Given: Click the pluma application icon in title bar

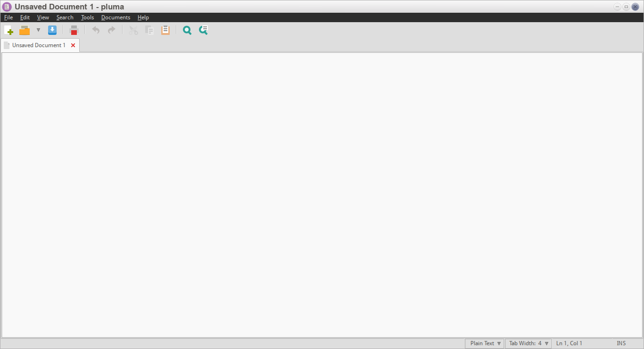Looking at the screenshot, I should [7, 7].
